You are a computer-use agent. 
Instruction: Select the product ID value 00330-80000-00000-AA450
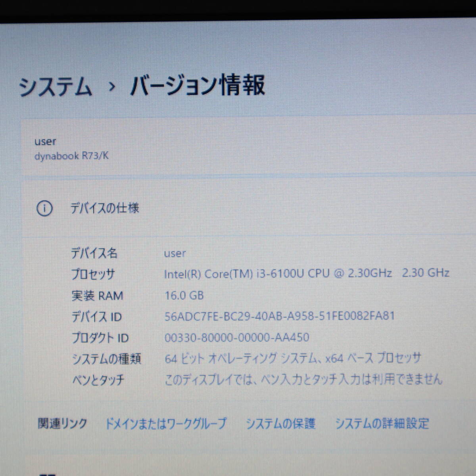[237, 338]
